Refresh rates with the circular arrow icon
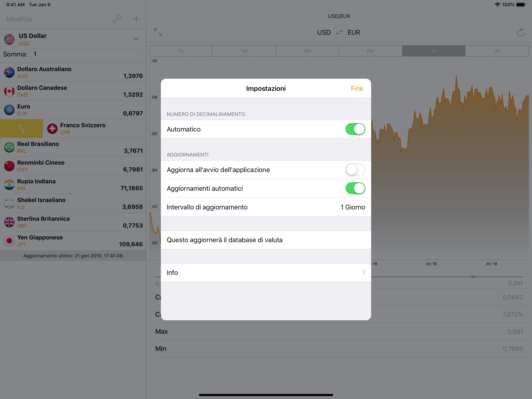The height and width of the screenshot is (399, 532). click(x=520, y=33)
